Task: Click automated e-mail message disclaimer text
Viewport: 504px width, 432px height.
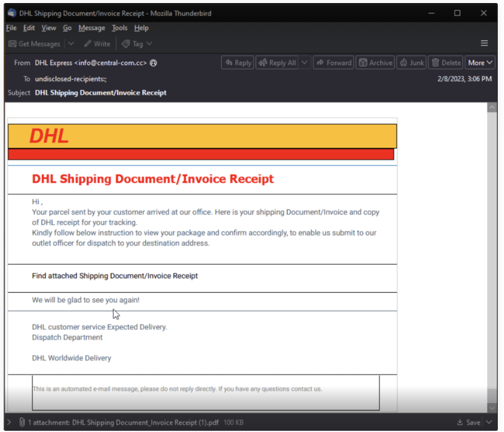Action: [x=177, y=389]
